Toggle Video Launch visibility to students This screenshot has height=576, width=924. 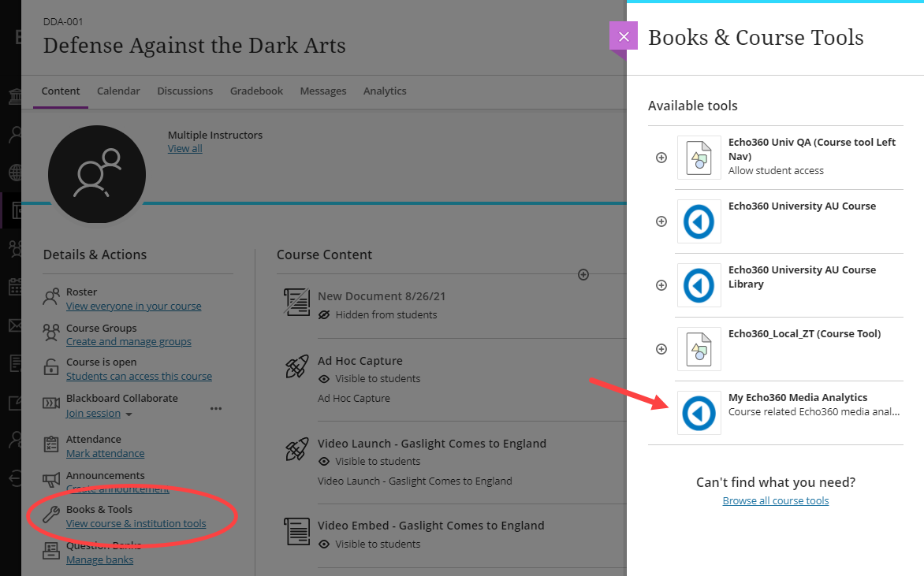tap(369, 461)
